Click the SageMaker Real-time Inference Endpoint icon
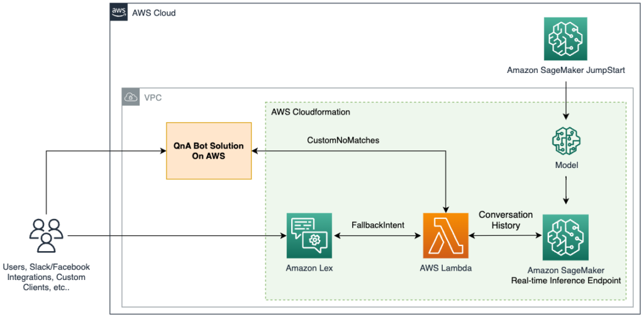This screenshot has width=644, height=319. click(x=565, y=237)
